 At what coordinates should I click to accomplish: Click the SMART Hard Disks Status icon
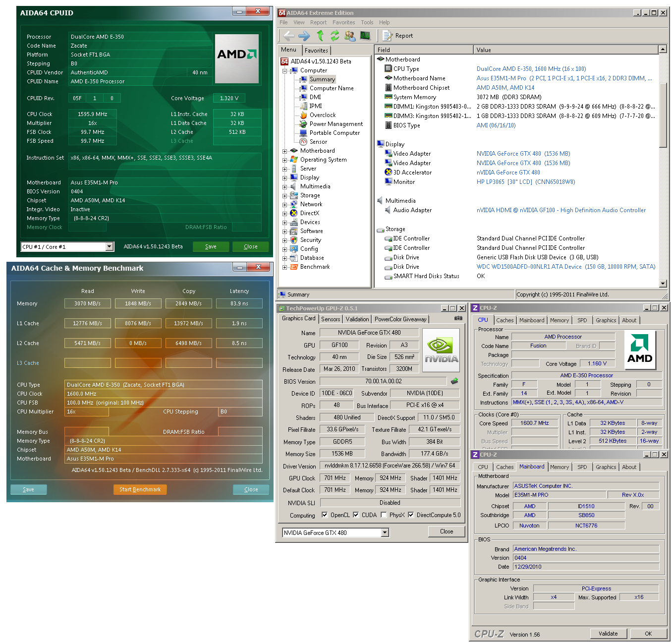pyautogui.click(x=389, y=276)
